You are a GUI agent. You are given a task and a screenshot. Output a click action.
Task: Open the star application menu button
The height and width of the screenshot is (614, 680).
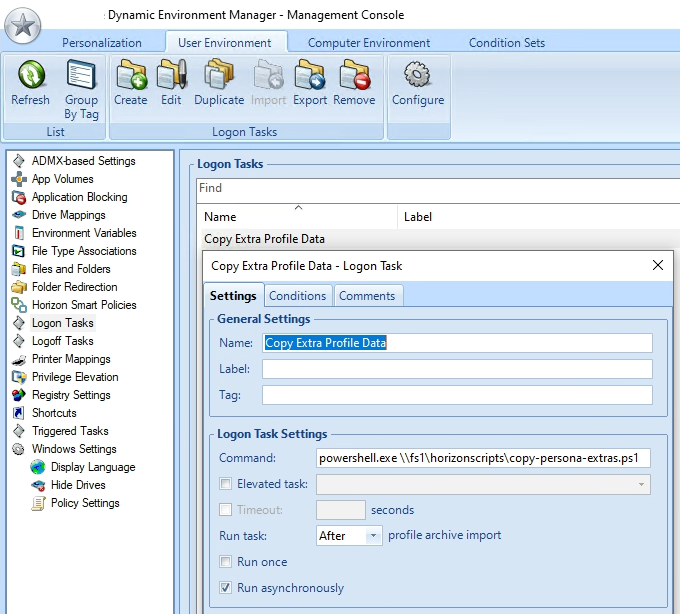tap(23, 26)
